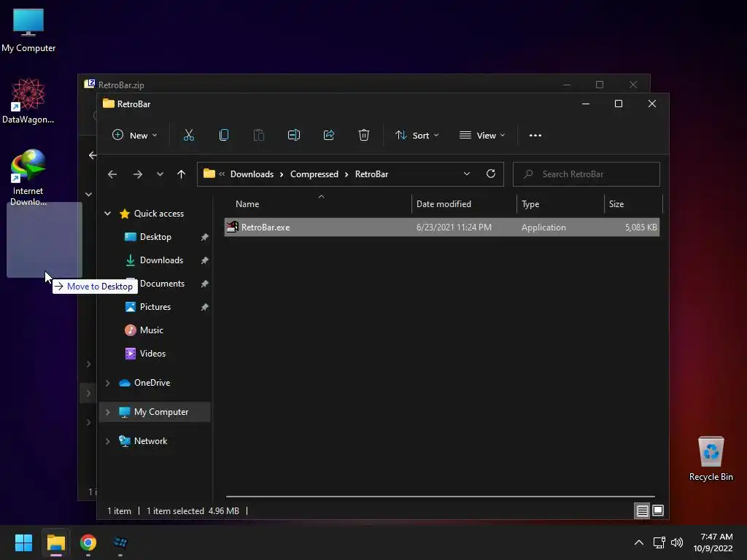Expand My Computer in navigation pane

(108, 412)
